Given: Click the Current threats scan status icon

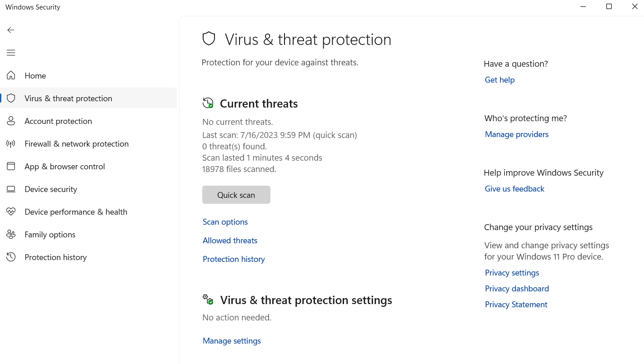Looking at the screenshot, I should click(208, 103).
